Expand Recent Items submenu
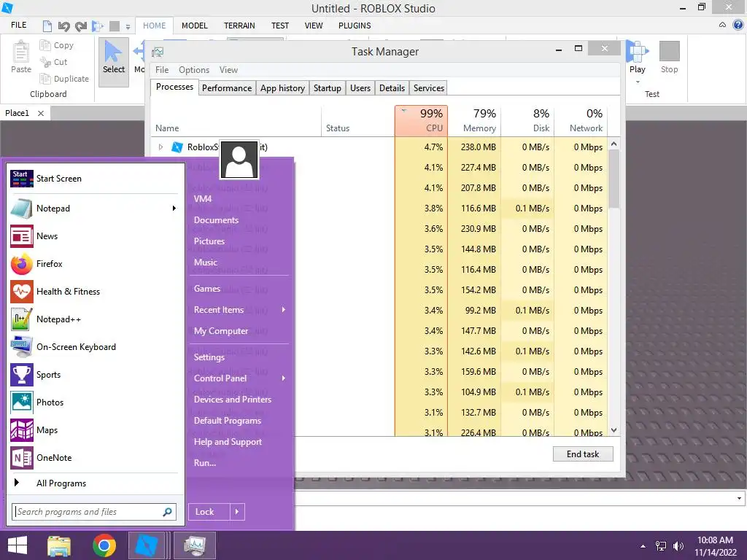 point(284,309)
